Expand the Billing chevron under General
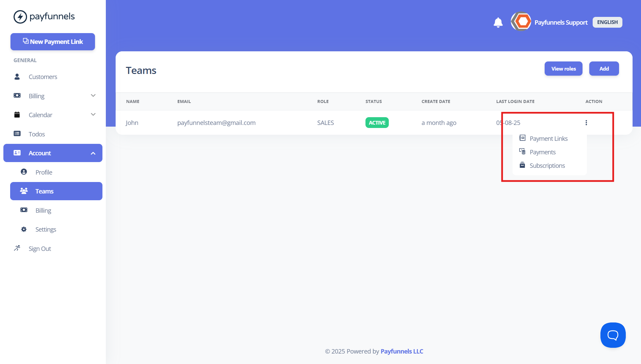The width and height of the screenshot is (641, 364). click(x=93, y=96)
